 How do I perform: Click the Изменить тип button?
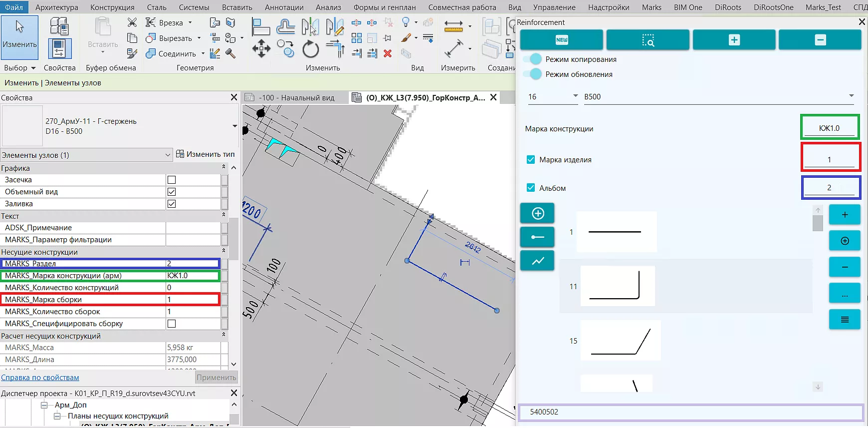click(x=205, y=154)
